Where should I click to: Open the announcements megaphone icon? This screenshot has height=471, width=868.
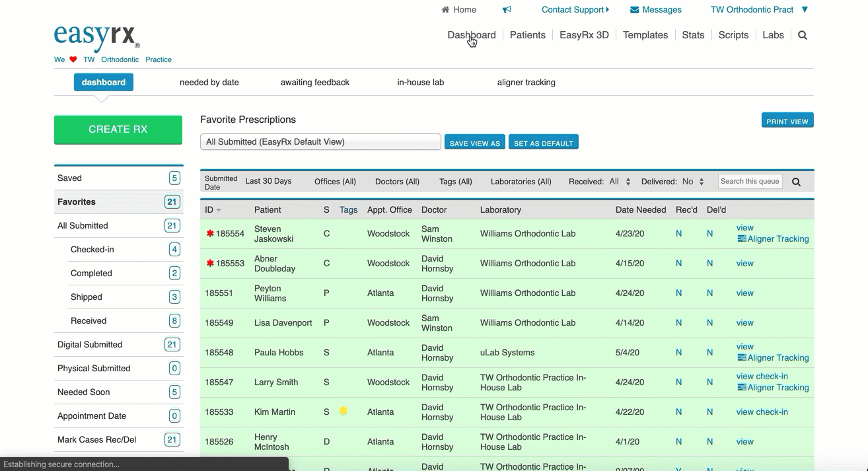click(507, 9)
